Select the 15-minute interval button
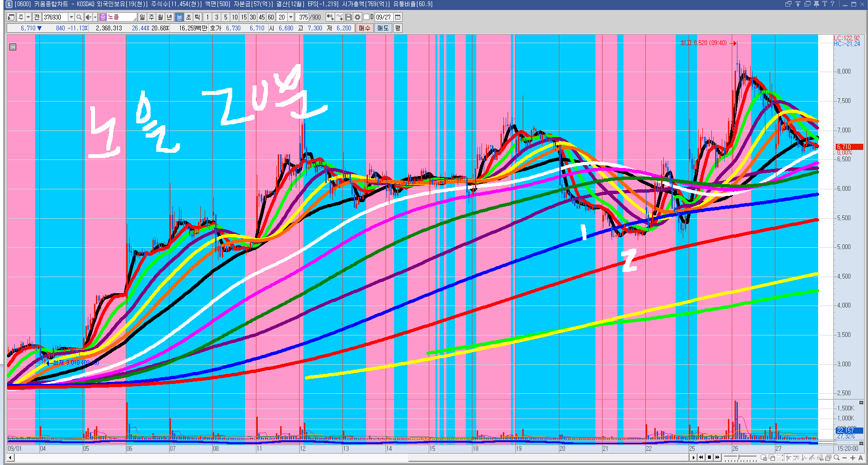868x465 pixels. click(x=244, y=17)
